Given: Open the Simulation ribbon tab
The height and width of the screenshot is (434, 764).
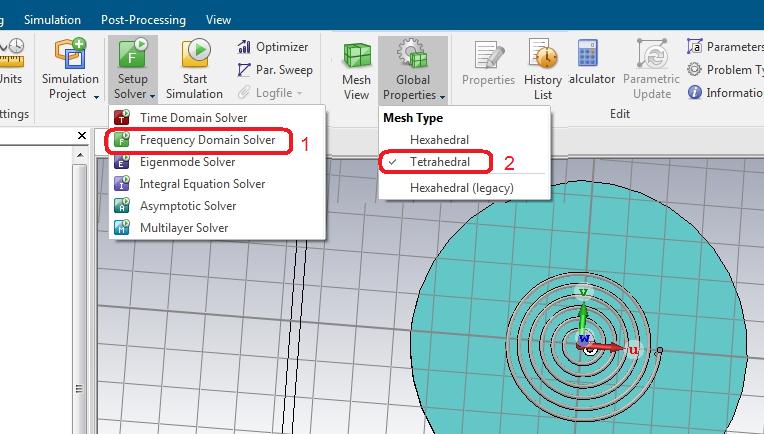Looking at the screenshot, I should [x=52, y=20].
